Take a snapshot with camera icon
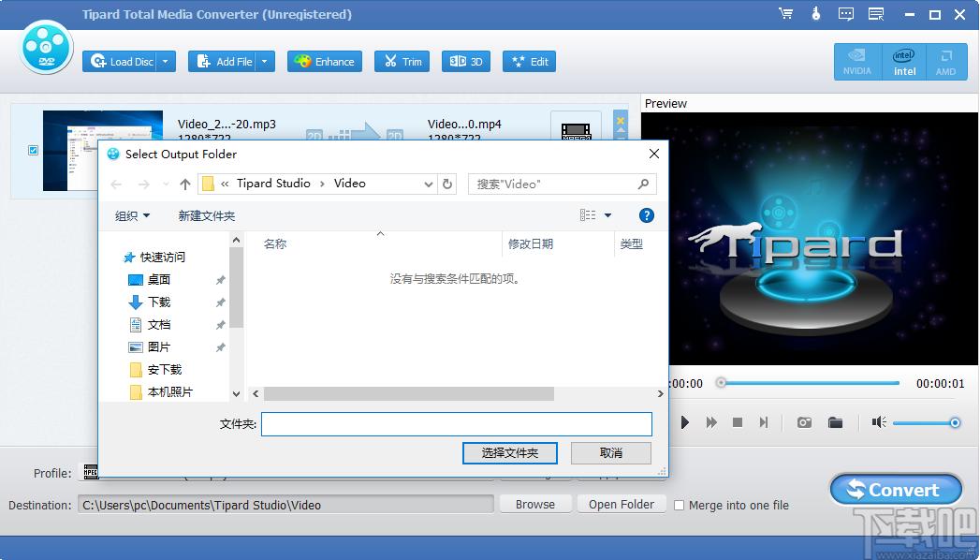The height and width of the screenshot is (560, 980). coord(804,423)
